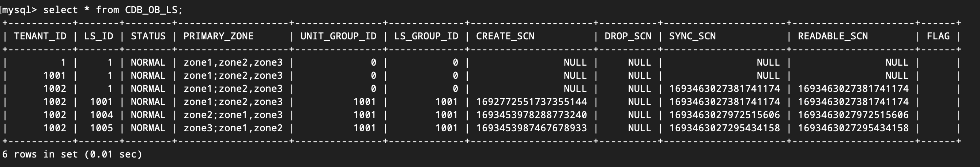The width and height of the screenshot is (980, 167).
Task: Click the TENANT_ID value 1 in first row
Action: click(63, 63)
